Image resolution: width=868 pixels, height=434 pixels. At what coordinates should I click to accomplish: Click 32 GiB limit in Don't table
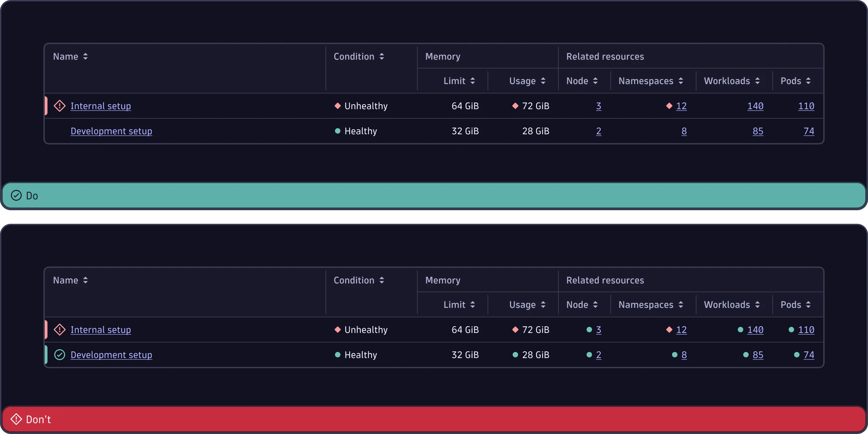click(465, 355)
